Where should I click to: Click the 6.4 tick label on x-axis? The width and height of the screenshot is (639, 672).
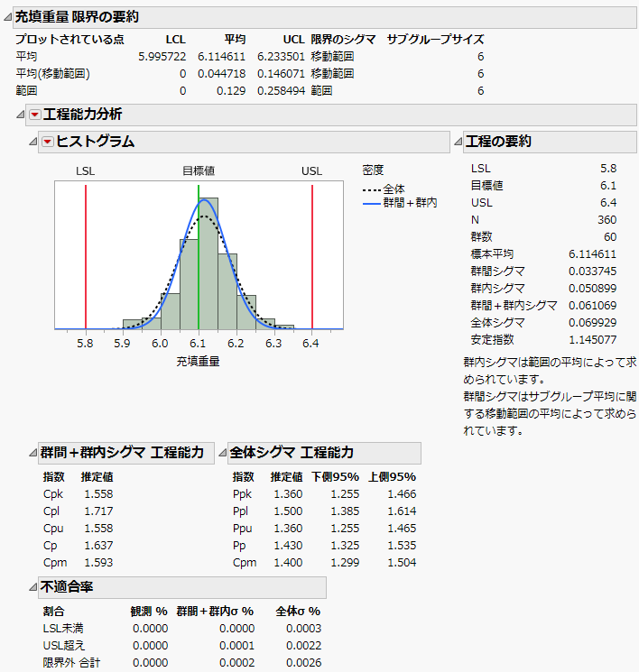(310, 344)
